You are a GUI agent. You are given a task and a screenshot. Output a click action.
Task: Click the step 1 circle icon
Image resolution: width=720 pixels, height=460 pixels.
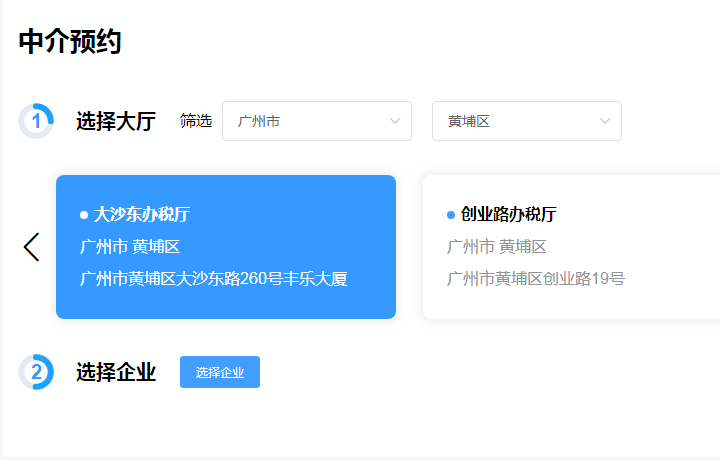point(36,121)
